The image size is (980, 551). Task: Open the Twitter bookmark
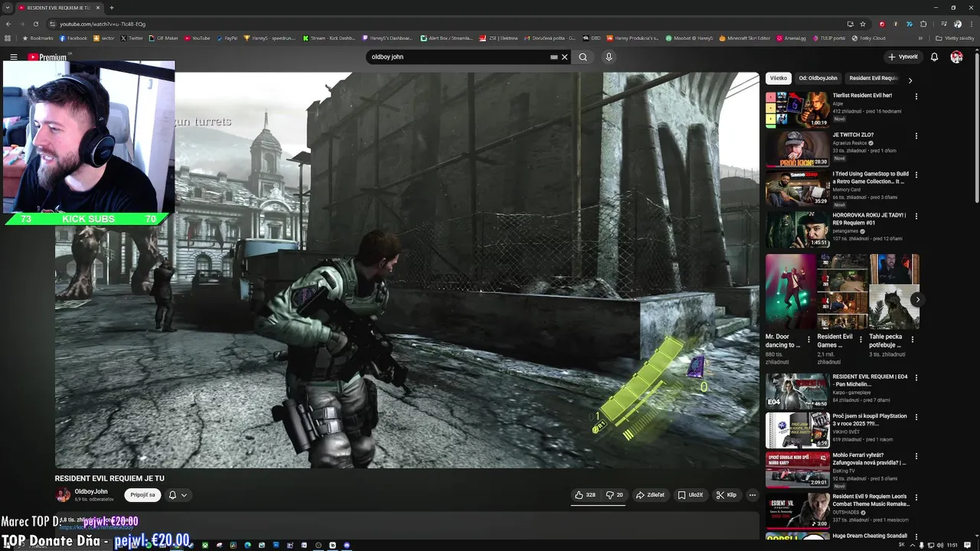click(x=132, y=37)
